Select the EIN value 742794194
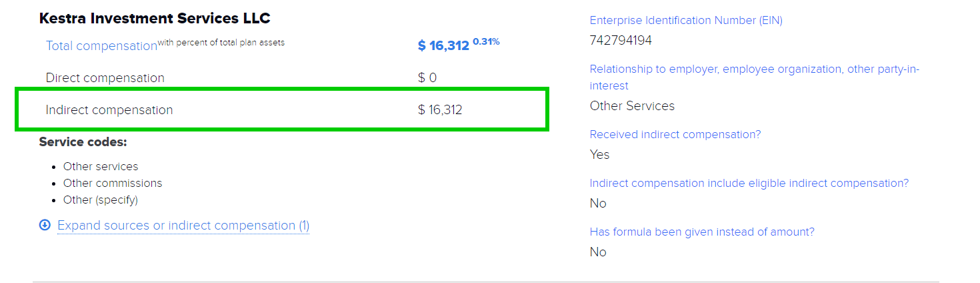This screenshot has width=980, height=283. tap(621, 41)
